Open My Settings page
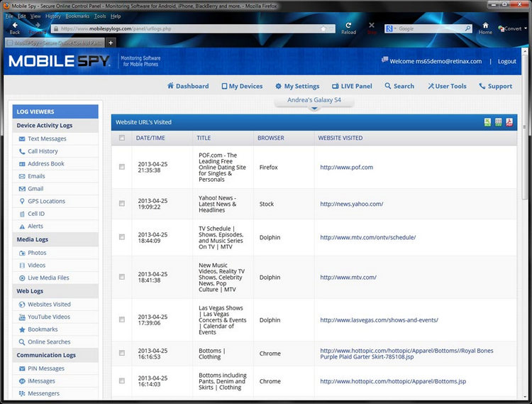This screenshot has width=532, height=404. click(x=297, y=86)
